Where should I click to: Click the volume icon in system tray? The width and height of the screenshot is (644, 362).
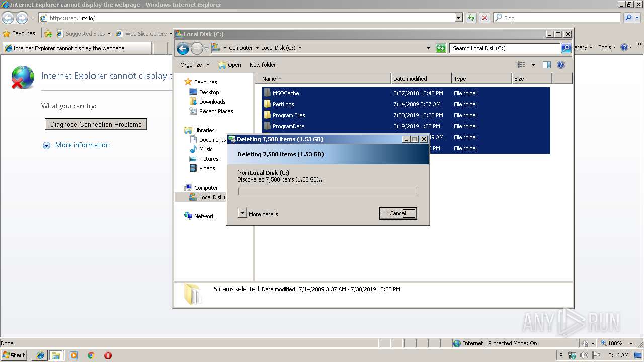pos(584,355)
